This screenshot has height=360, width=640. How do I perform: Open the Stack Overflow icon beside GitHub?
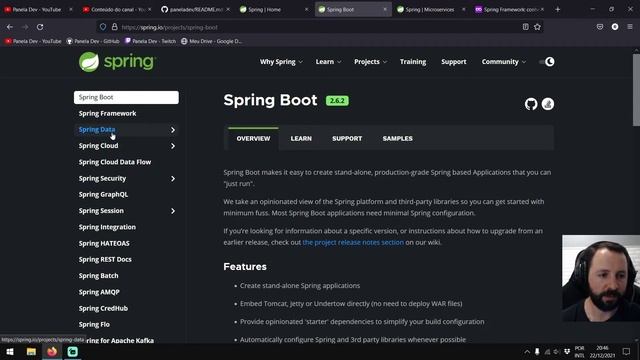[x=548, y=104]
